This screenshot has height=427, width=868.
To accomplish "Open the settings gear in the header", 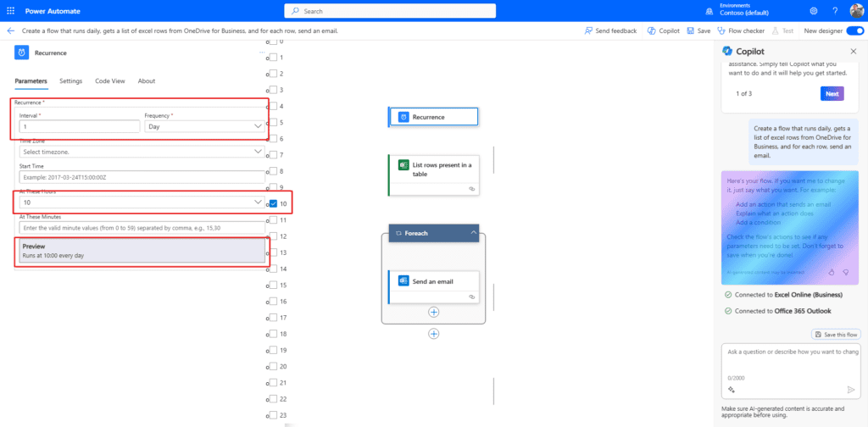I will pyautogui.click(x=814, y=11).
